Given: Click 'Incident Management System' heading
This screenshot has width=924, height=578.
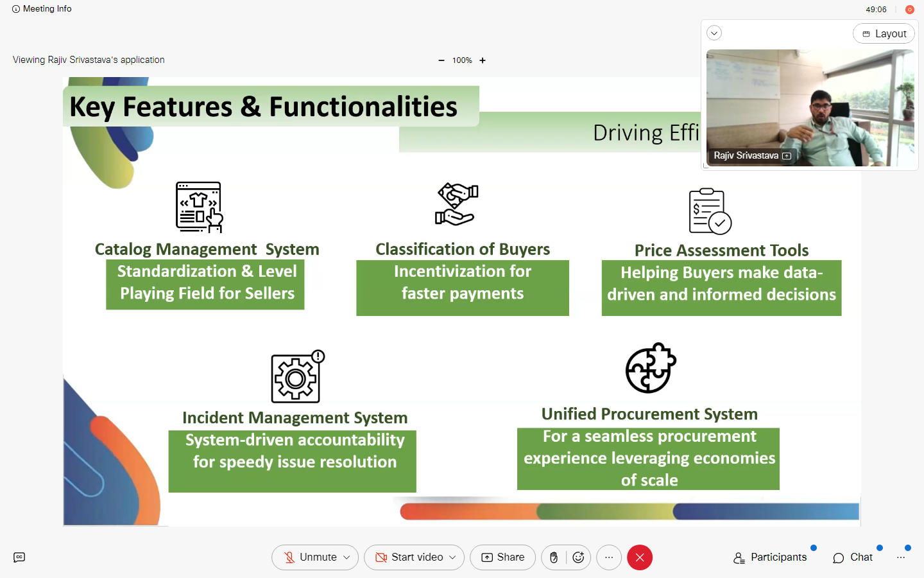Looking at the screenshot, I should click(x=295, y=418).
